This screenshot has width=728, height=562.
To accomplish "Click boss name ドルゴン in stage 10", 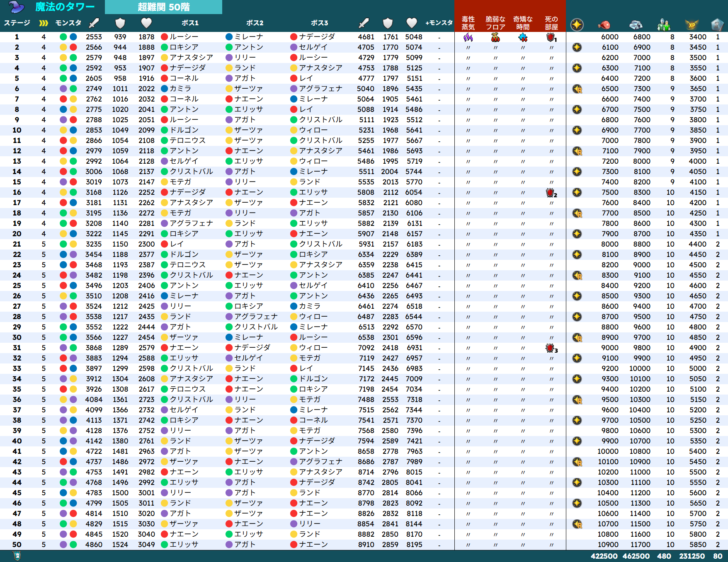I will pos(184,130).
